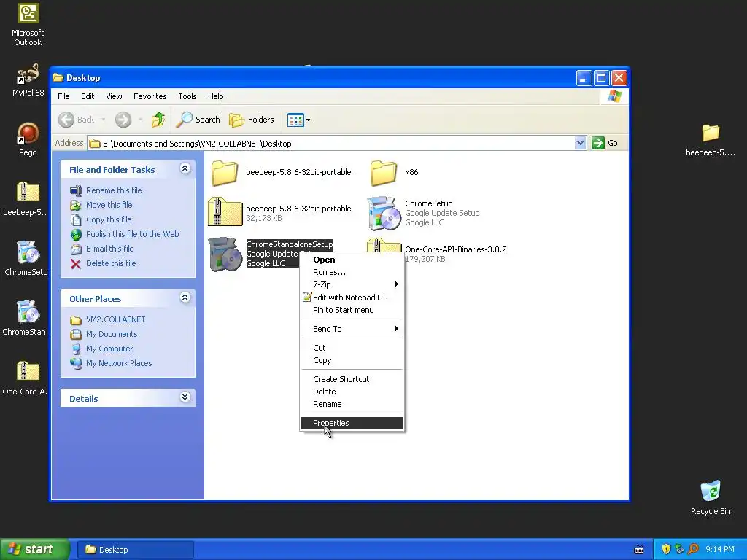Click the Go button

(x=605, y=143)
